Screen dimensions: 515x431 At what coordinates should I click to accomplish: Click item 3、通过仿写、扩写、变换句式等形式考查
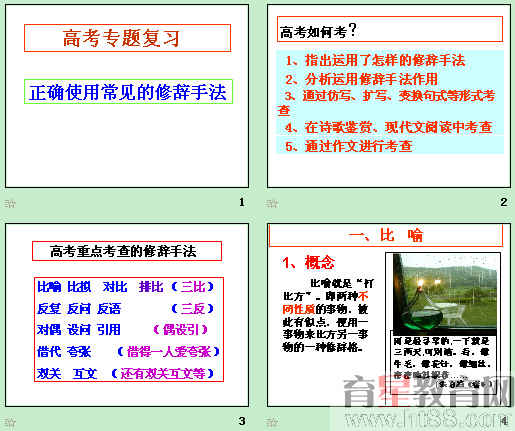click(x=387, y=103)
